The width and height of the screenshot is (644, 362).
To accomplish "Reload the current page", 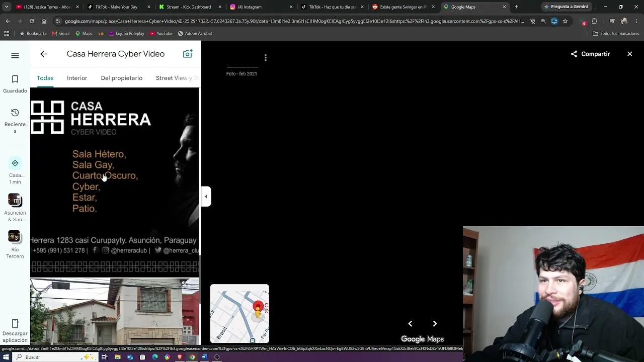I will 32,21.
